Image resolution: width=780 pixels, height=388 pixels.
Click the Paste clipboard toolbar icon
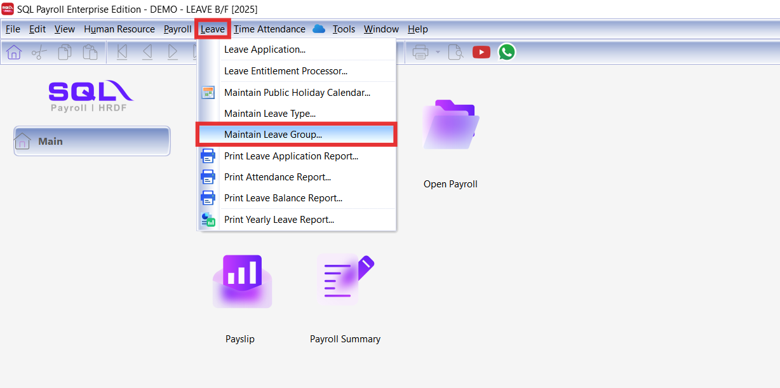point(90,52)
